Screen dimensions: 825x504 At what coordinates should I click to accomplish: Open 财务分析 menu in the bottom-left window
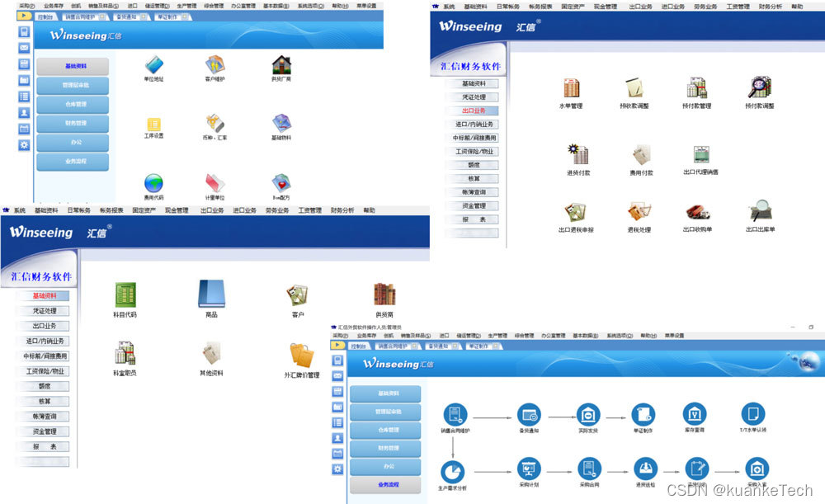click(x=342, y=210)
